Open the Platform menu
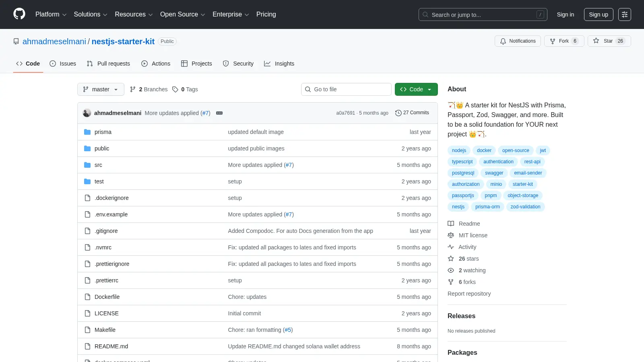 point(51,14)
